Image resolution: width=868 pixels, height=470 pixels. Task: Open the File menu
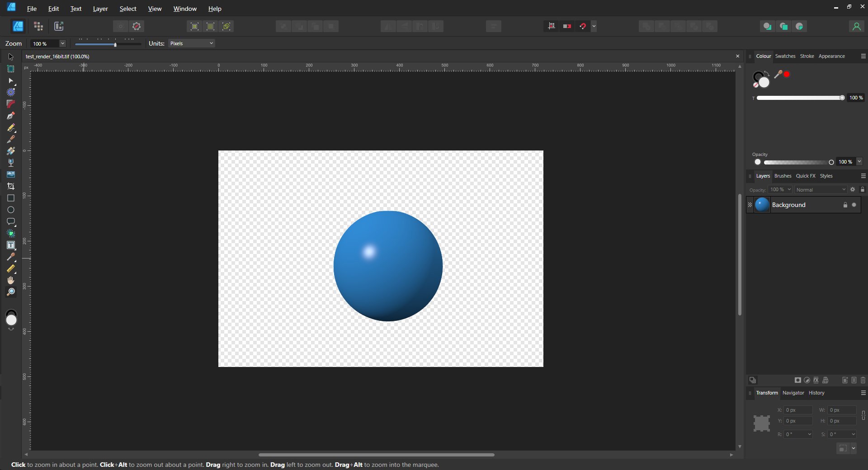(x=32, y=9)
